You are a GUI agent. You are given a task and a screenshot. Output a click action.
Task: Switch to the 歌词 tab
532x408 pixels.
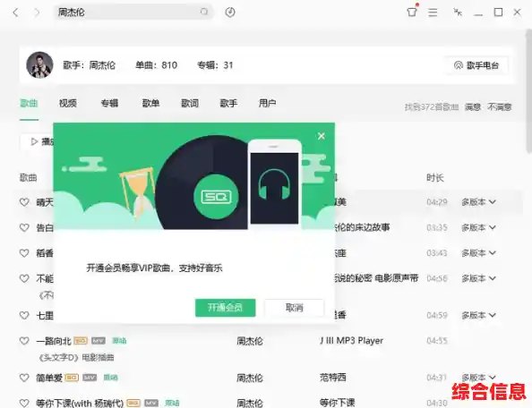(x=190, y=103)
